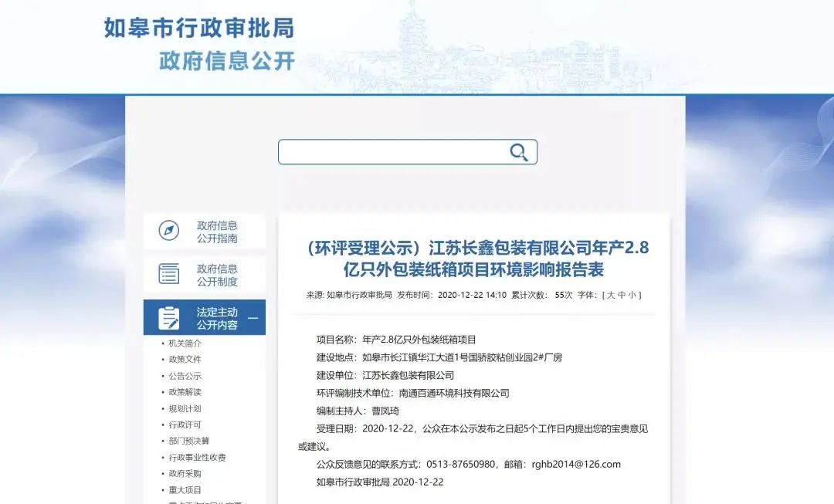
Task: Click the email rghb2014@126.com
Action: [576, 465]
